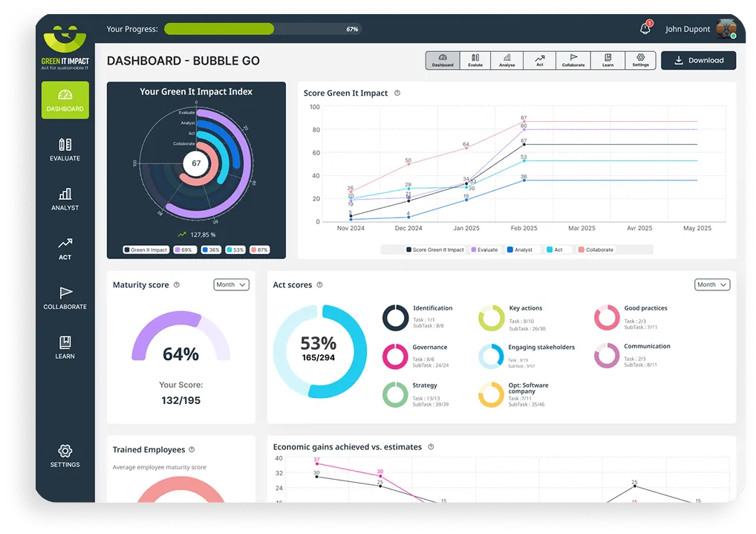Click the Download button
Viewport: 756px width, 534px height.
(698, 61)
